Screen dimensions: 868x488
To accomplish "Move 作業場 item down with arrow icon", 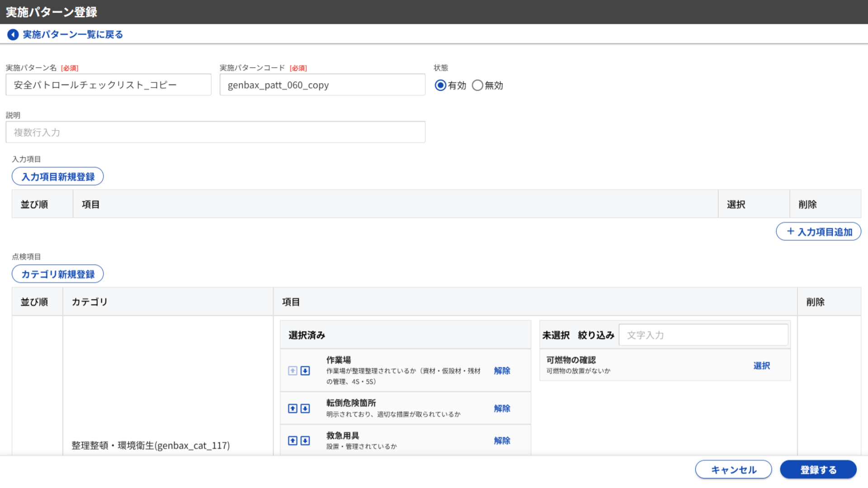I will [305, 371].
